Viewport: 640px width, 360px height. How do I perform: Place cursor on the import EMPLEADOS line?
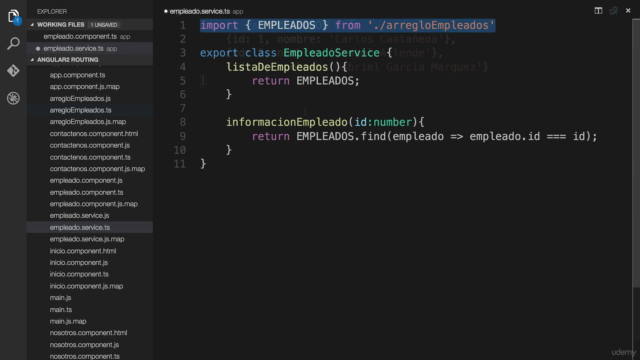click(347, 25)
